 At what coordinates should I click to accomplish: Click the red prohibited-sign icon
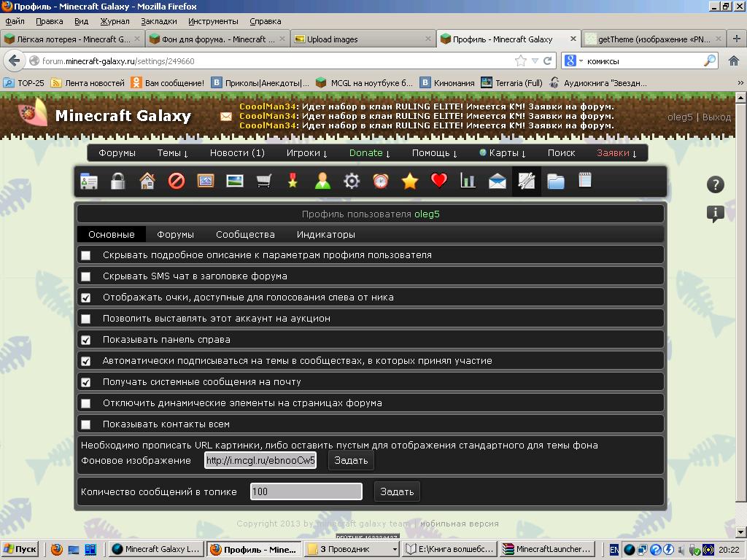tap(177, 182)
